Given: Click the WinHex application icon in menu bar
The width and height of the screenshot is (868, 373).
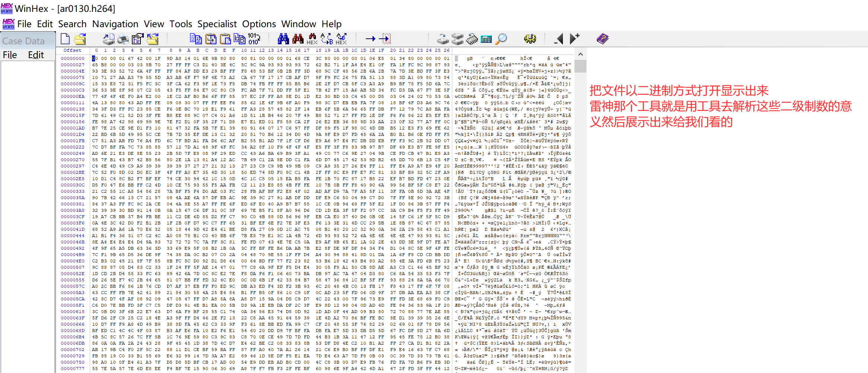Looking at the screenshot, I should point(8,24).
